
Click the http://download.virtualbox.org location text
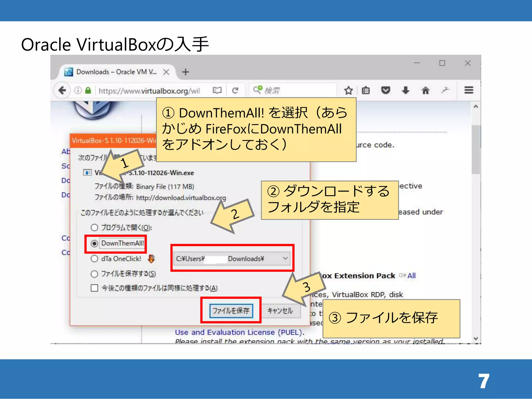coord(181,198)
